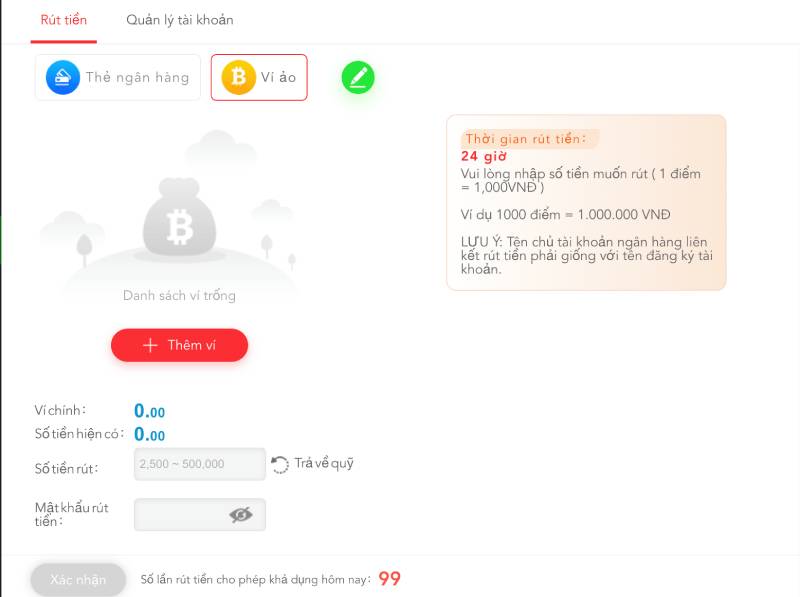Open the Rút tiền tab
The image size is (800, 597).
pyautogui.click(x=64, y=20)
